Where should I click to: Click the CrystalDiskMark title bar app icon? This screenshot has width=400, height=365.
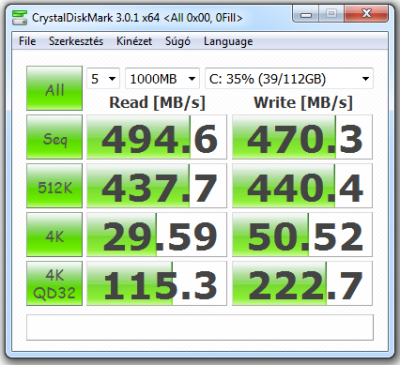click(x=19, y=18)
